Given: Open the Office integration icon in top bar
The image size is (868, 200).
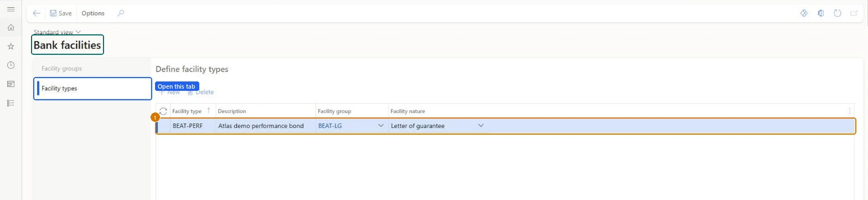Looking at the screenshot, I should (x=821, y=13).
